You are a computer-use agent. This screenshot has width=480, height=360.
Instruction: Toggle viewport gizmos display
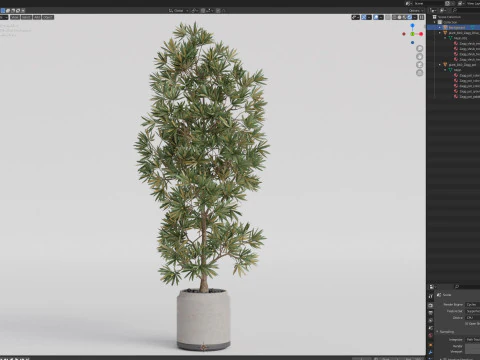click(x=364, y=17)
